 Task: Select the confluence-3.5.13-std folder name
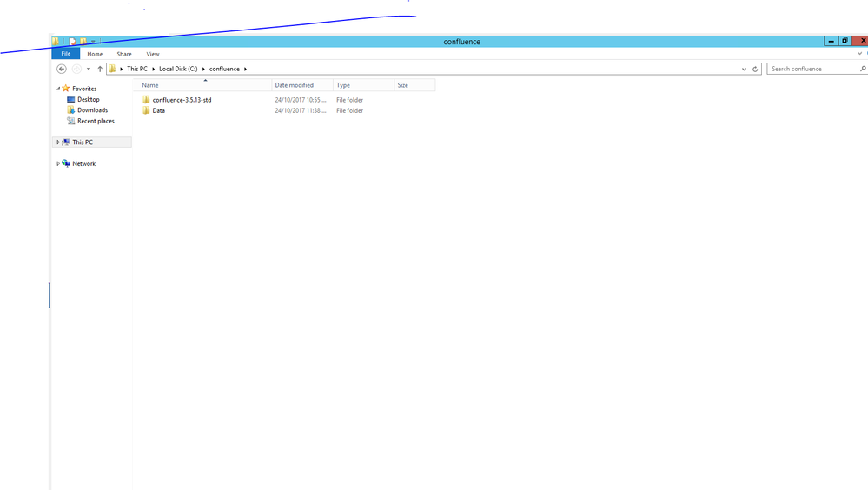tap(182, 100)
